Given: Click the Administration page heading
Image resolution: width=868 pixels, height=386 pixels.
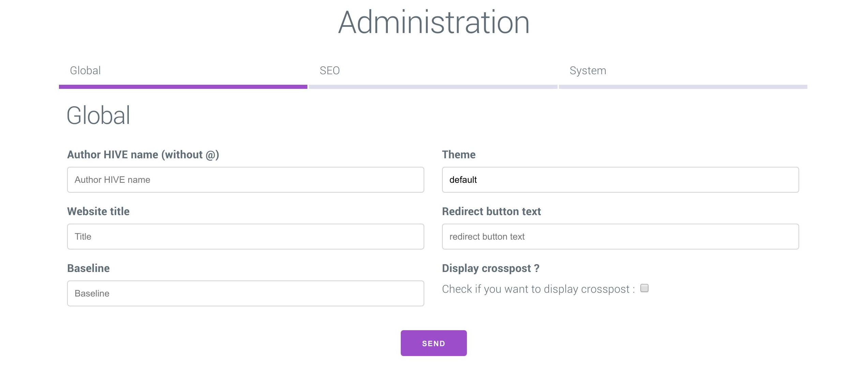Looking at the screenshot, I should [x=434, y=22].
